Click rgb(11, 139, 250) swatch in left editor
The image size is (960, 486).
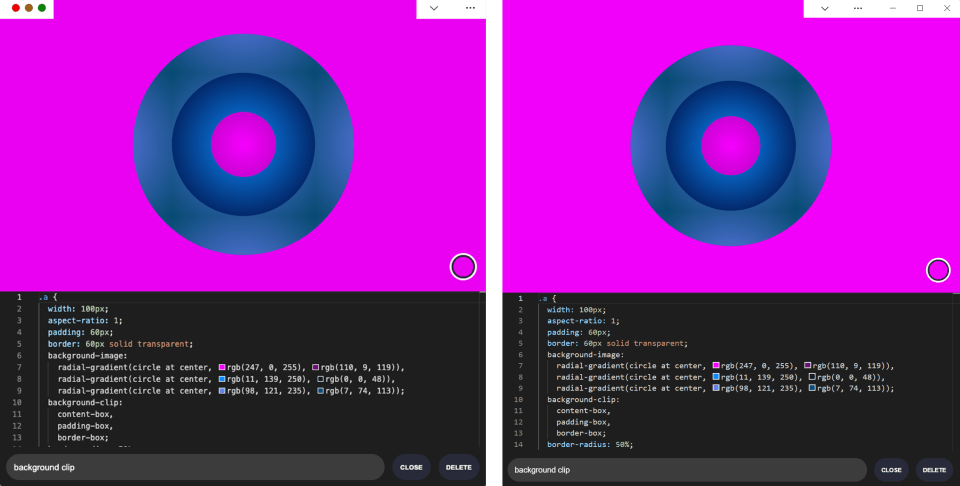click(222, 379)
